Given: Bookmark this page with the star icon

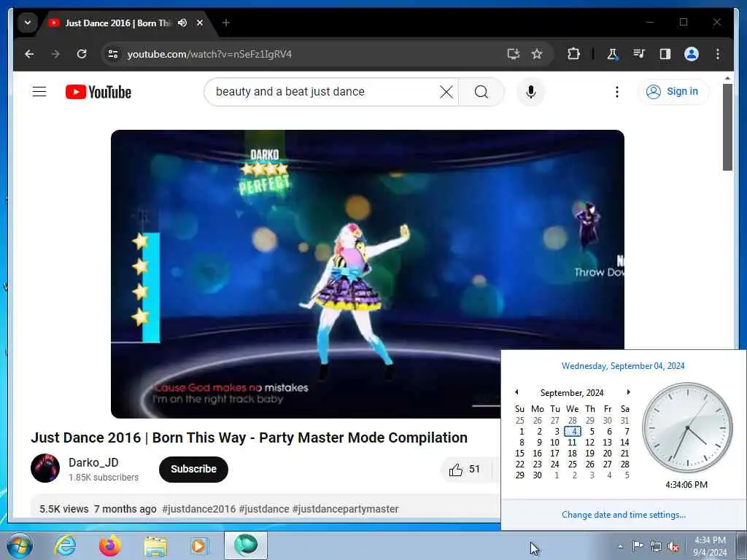Looking at the screenshot, I should tap(537, 54).
